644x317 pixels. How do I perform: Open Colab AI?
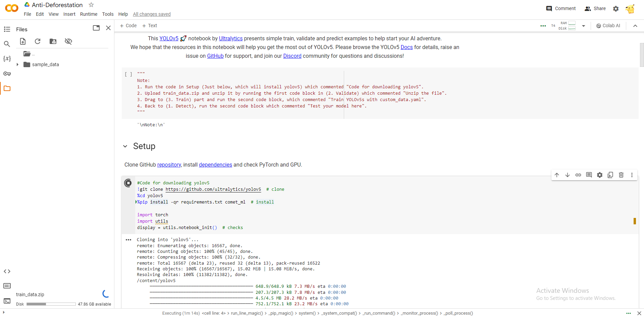point(608,26)
